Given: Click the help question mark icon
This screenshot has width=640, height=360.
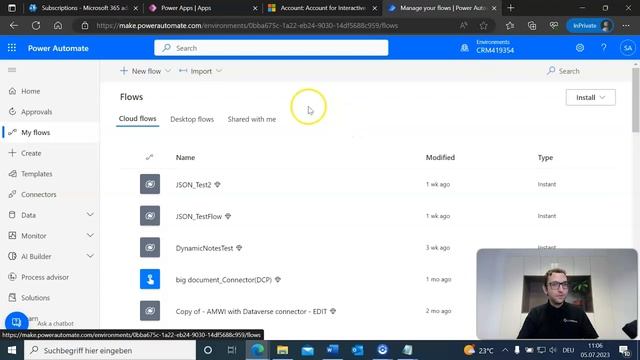Looking at the screenshot, I should [x=604, y=48].
